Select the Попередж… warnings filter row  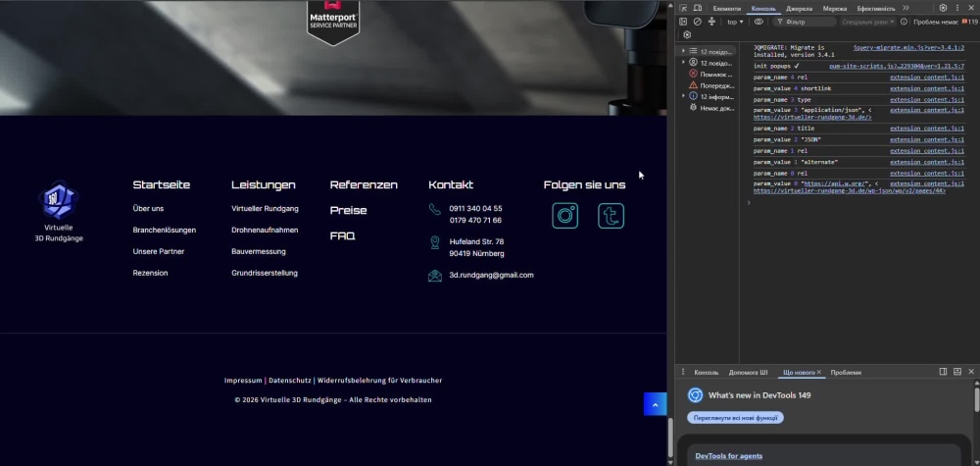click(711, 85)
